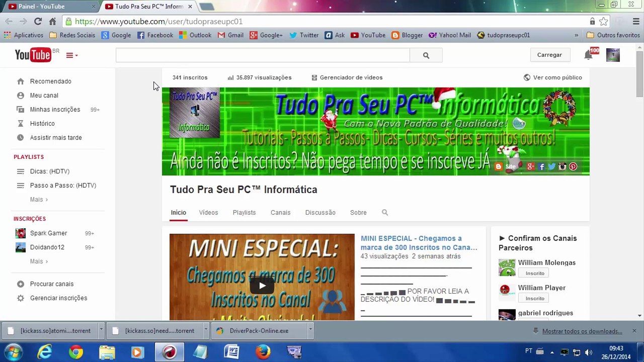The width and height of the screenshot is (644, 362).
Task: Click the Minhas inscrições icon
Action: tap(21, 110)
